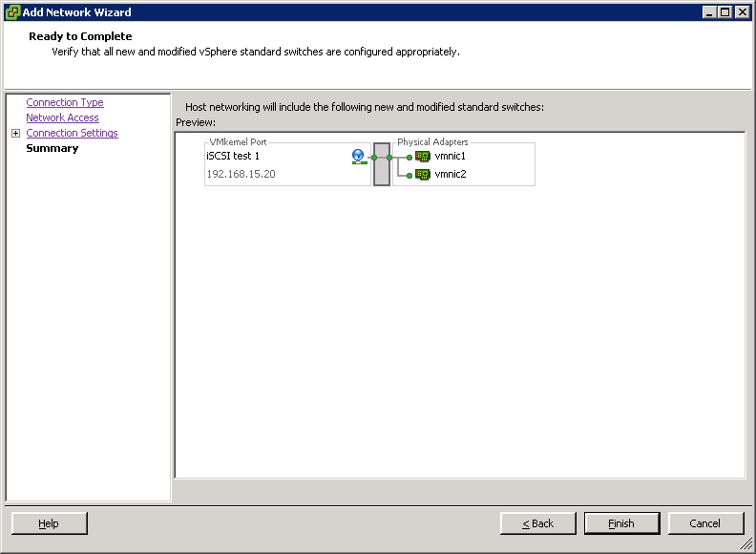Click the IP address 192.168.15.20
This screenshot has width=756, height=554.
241,175
